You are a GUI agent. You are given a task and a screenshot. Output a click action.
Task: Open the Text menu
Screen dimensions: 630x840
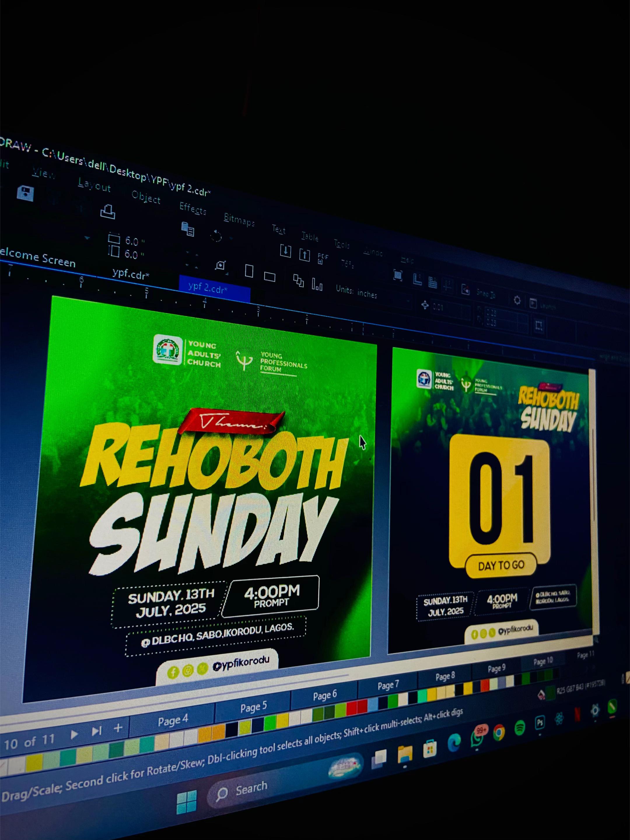[x=279, y=229]
